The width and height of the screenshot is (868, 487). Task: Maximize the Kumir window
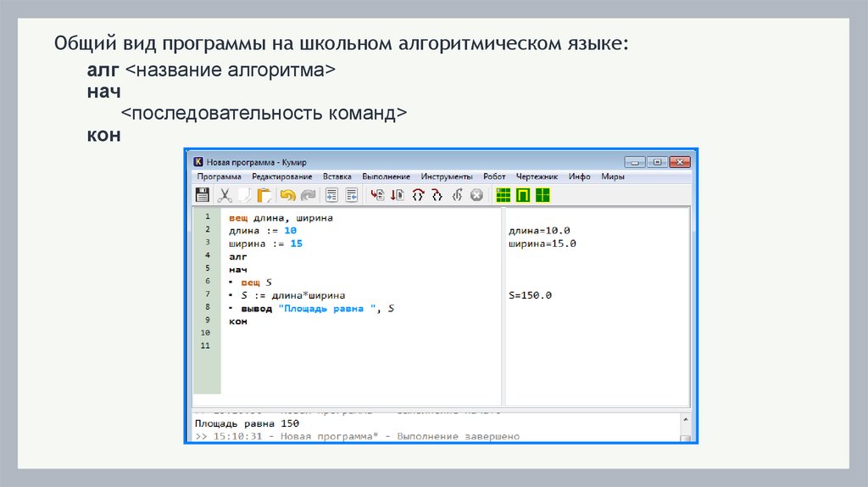[x=657, y=162]
